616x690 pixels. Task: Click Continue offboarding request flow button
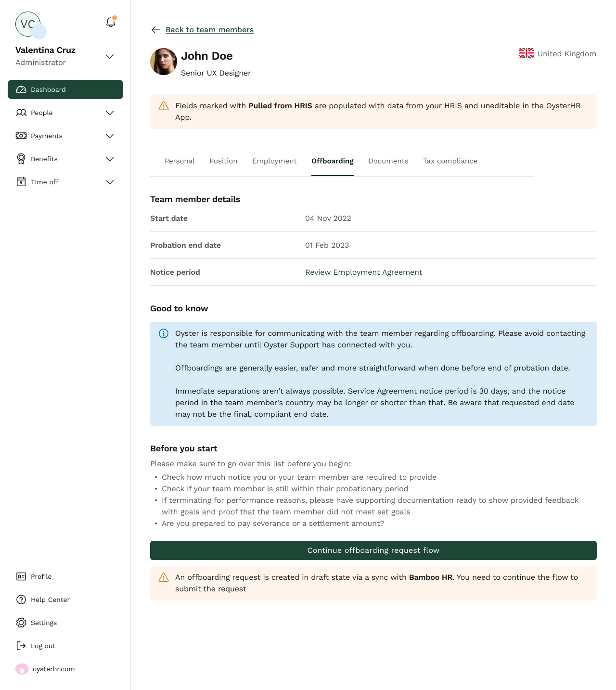click(x=373, y=550)
